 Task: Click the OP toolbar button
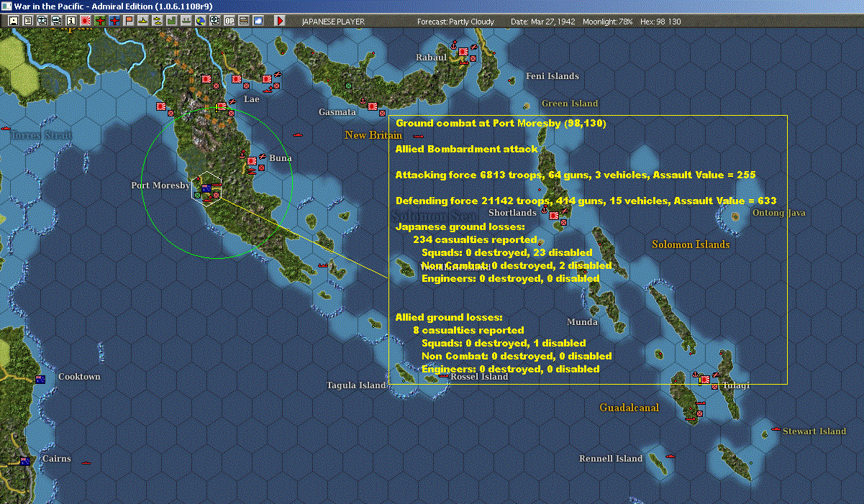tap(229, 21)
